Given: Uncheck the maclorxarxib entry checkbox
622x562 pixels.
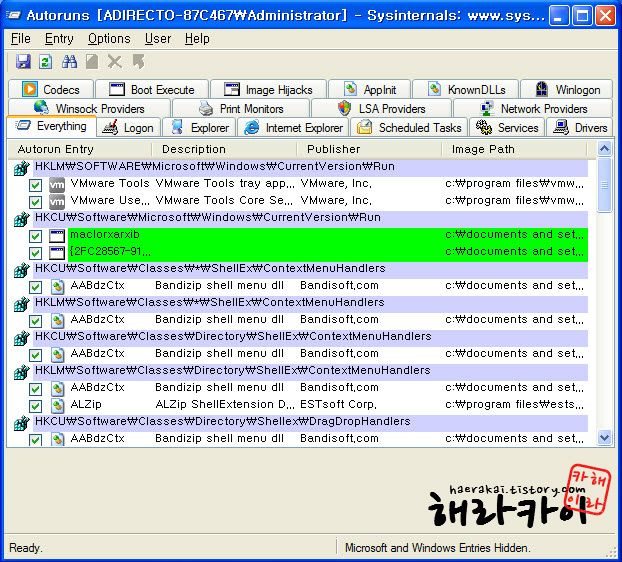Looking at the screenshot, I should click(x=35, y=236).
